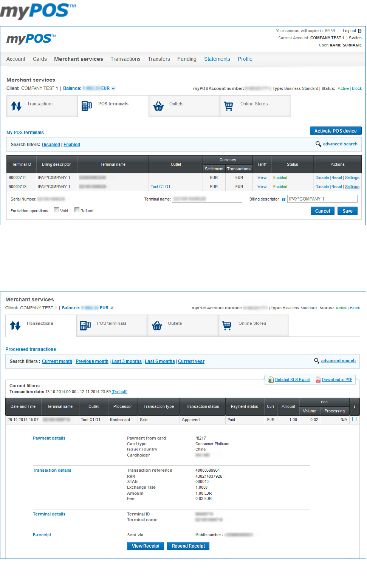The height and width of the screenshot is (588, 367).
Task: Filter transactions by Current month
Action: pos(57,361)
